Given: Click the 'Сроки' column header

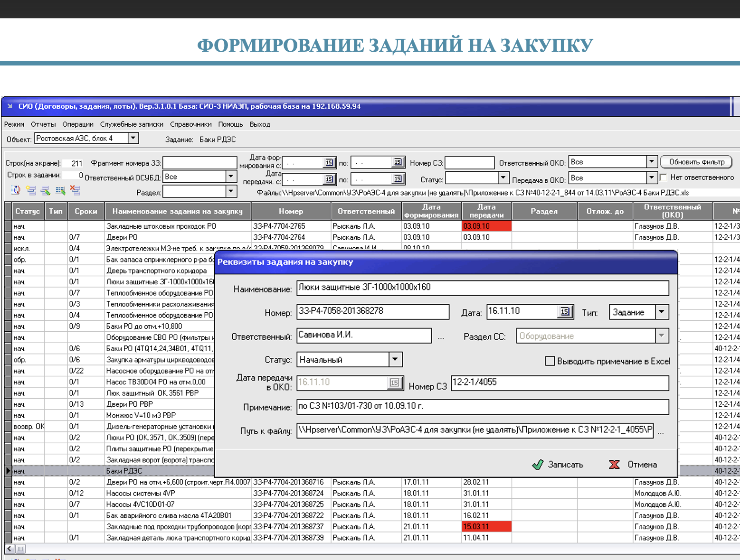Looking at the screenshot, I should click(85, 211).
